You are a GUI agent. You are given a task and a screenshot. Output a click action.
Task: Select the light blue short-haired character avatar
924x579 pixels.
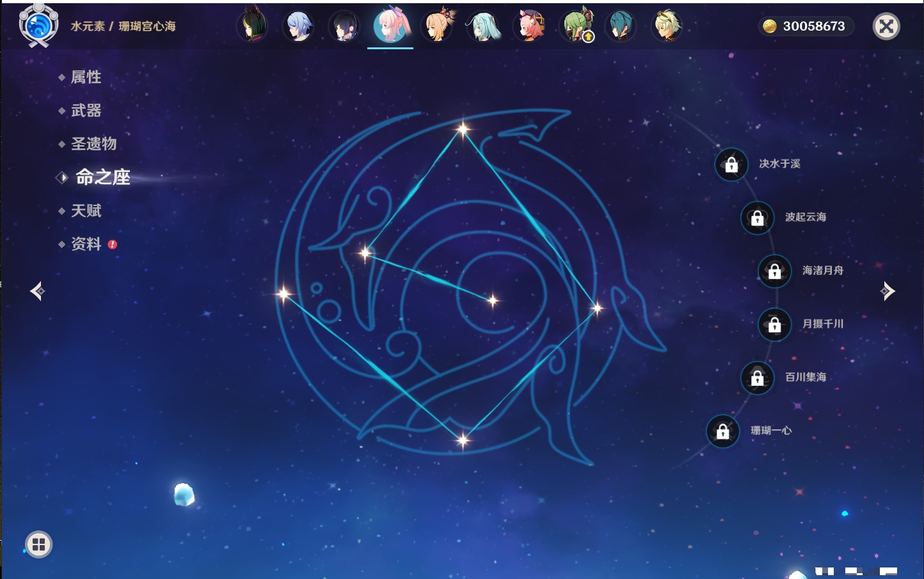(x=298, y=26)
